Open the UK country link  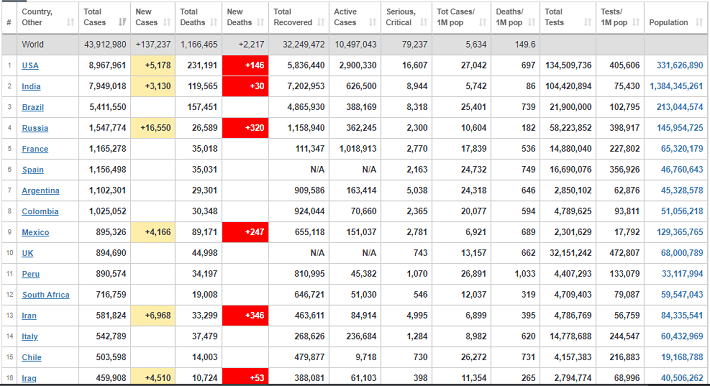point(28,253)
